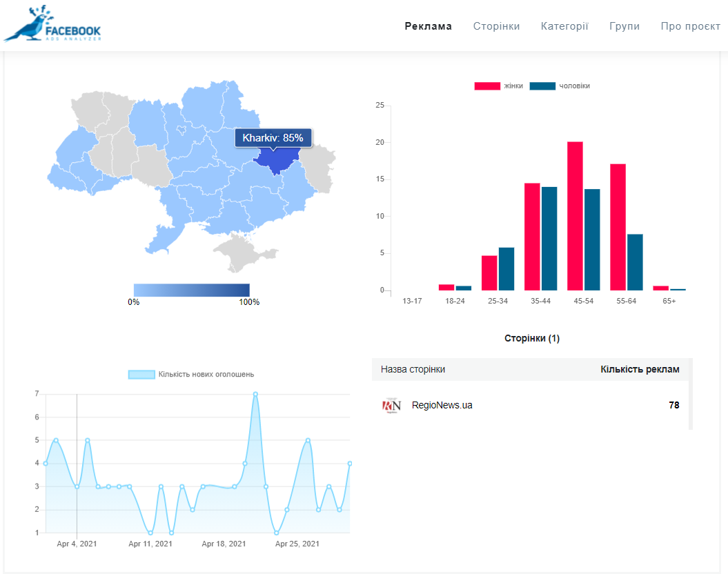Click the Кількість реклам column header
Image resolution: width=728 pixels, height=574 pixels.
pos(640,369)
